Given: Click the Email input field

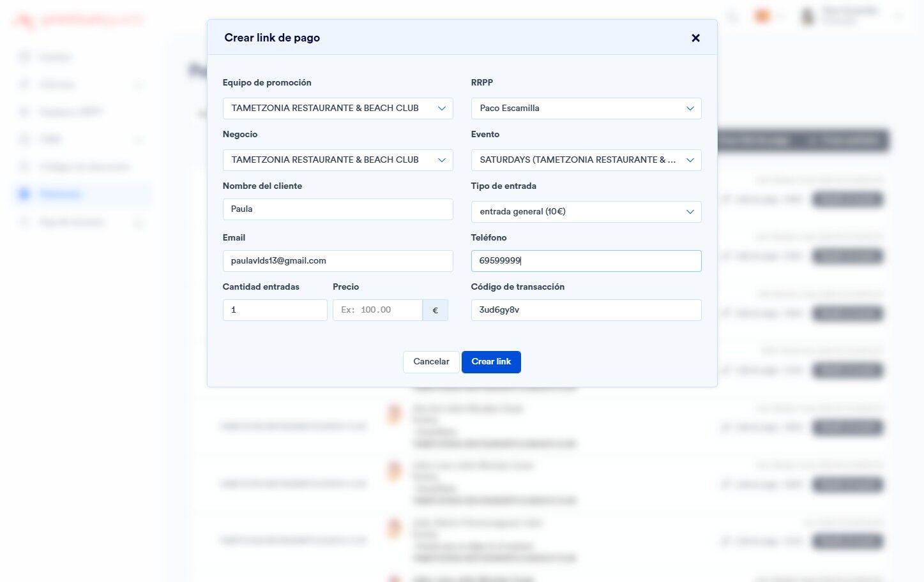Looking at the screenshot, I should coord(338,261).
